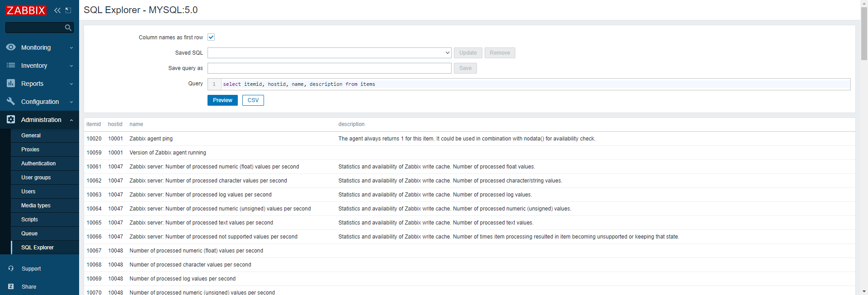This screenshot has height=295, width=868.
Task: Click 'Version of Zabbix agent running' cell
Action: [x=168, y=153]
